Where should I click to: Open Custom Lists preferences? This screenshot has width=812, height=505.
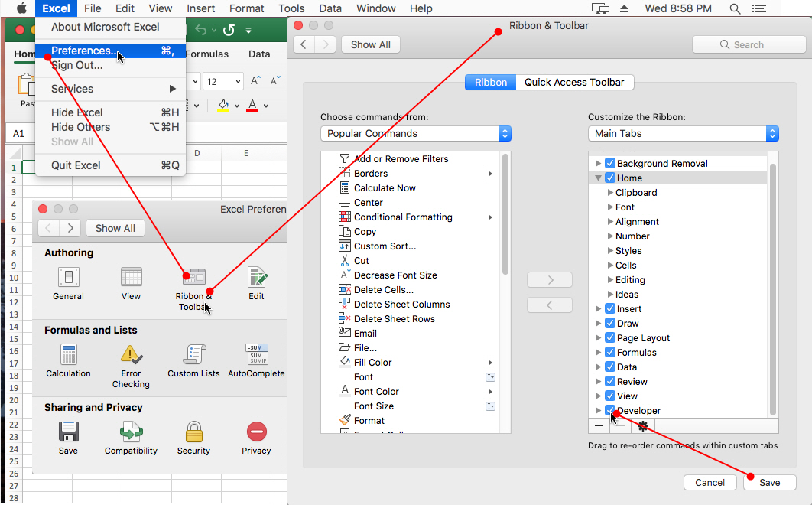click(193, 355)
